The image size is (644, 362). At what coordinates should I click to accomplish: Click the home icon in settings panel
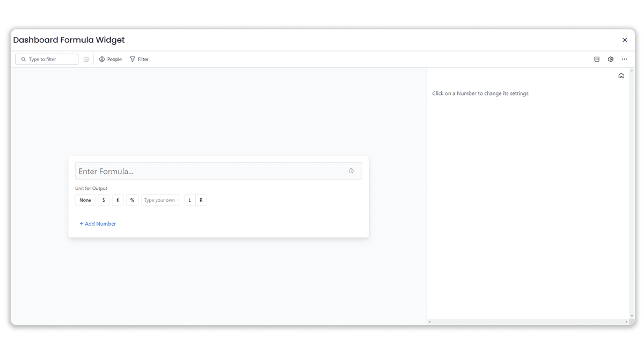621,76
